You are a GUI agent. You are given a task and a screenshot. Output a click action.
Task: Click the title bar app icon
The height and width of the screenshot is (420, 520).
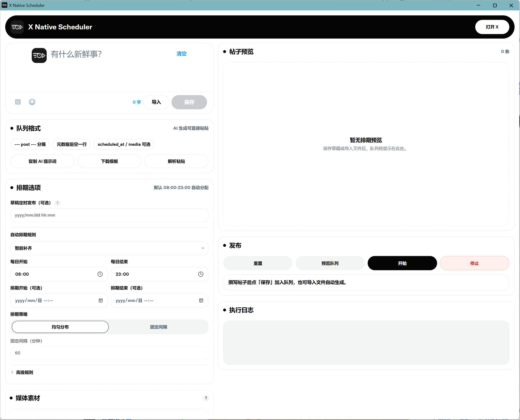point(4,5)
